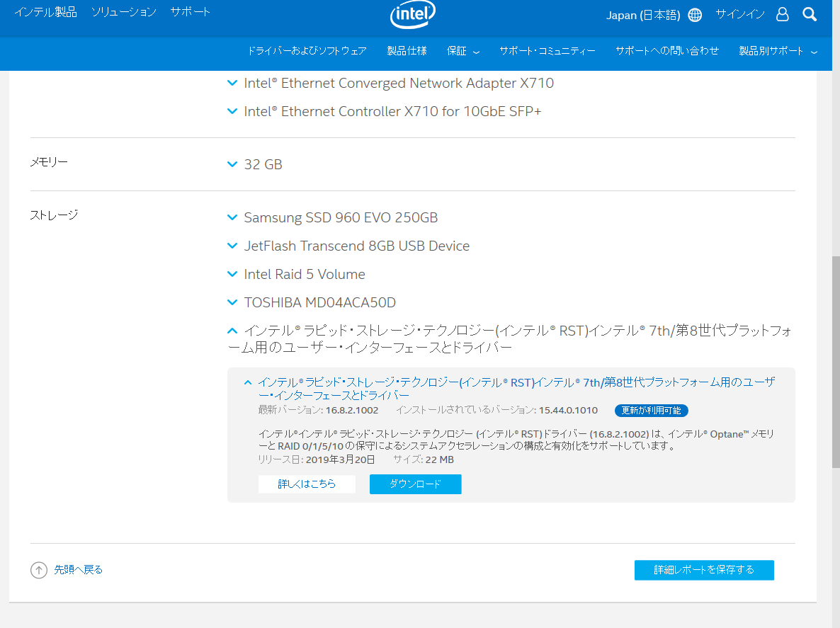Screen dimensions: 840x628
Task: Go to ドライバーおよびソフトウェア
Action: (307, 51)
